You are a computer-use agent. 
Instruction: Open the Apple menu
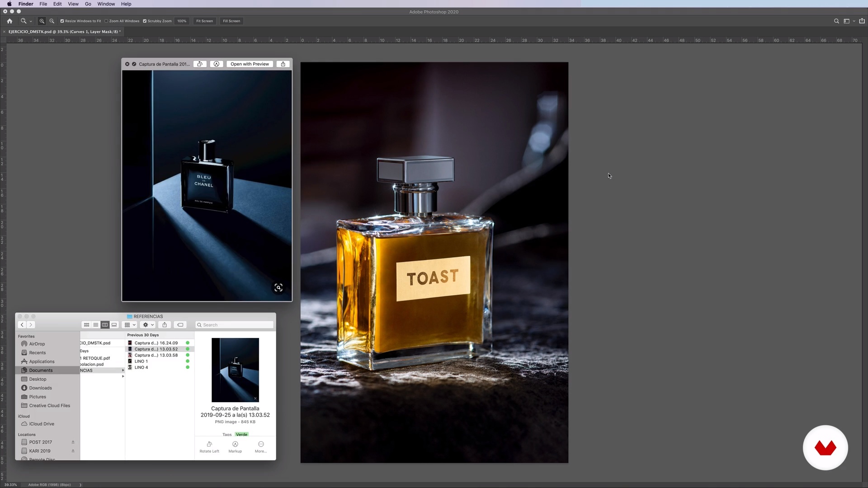(x=9, y=4)
